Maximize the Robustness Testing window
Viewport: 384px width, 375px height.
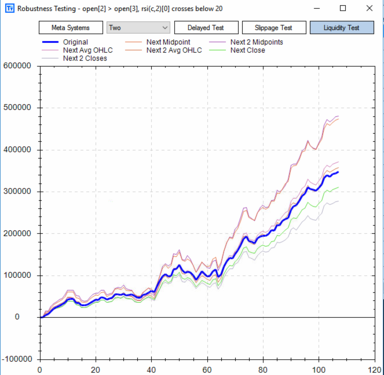pyautogui.click(x=343, y=8)
